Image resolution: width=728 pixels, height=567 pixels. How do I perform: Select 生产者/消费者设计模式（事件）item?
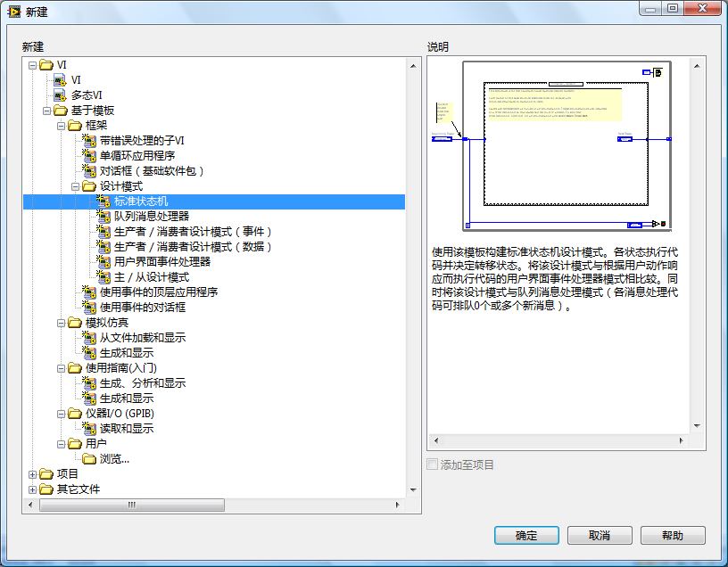tap(192, 232)
